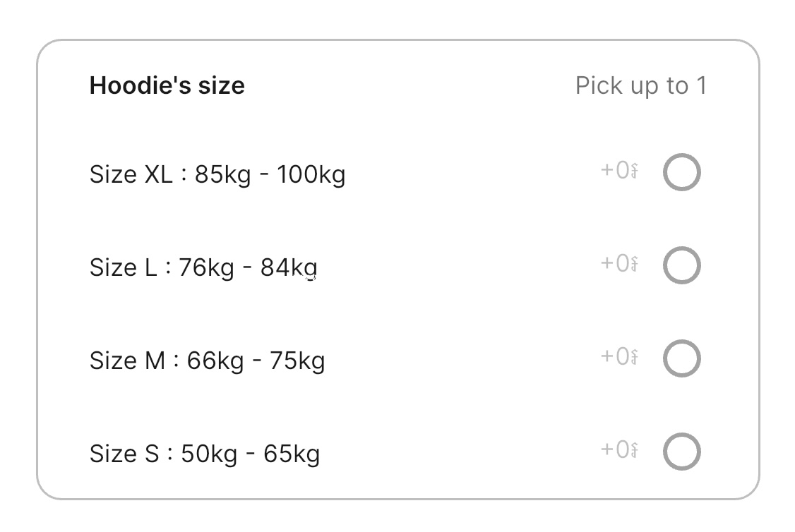Screen dimensions: 795x532
Task: Click the 'Size M' label text
Action: 127,361
